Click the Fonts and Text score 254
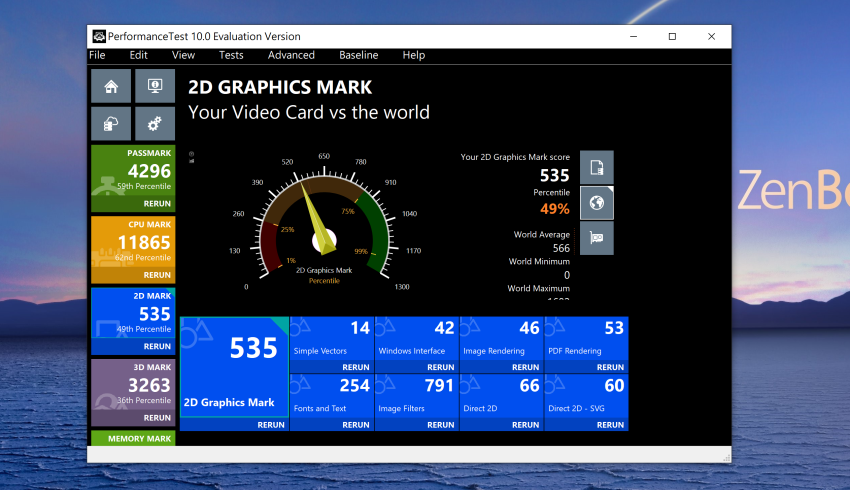This screenshot has width=850, height=490. click(355, 386)
